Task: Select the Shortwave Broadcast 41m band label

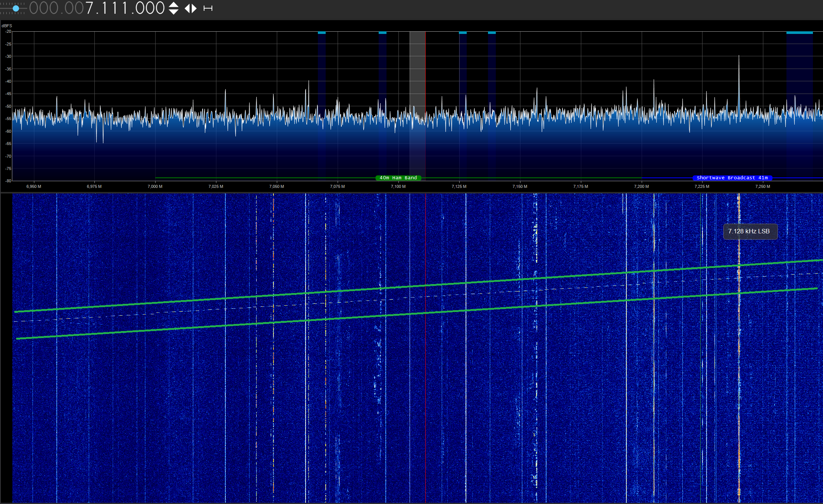Action: coord(732,178)
